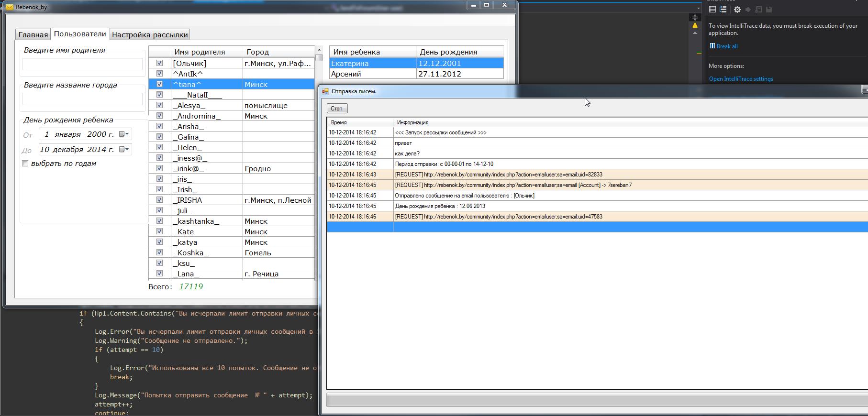Open the От date picker calendar dropdown
868x416 pixels.
[x=124, y=134]
